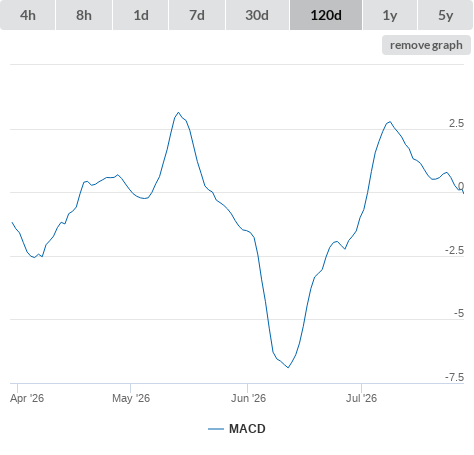This screenshot has height=455, width=474.
Task: Click the Jul '26 axis label
Action: [361, 398]
